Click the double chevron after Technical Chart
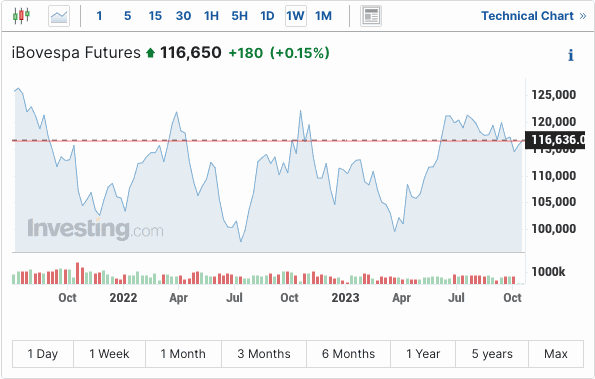This screenshot has width=595, height=379. click(x=583, y=16)
